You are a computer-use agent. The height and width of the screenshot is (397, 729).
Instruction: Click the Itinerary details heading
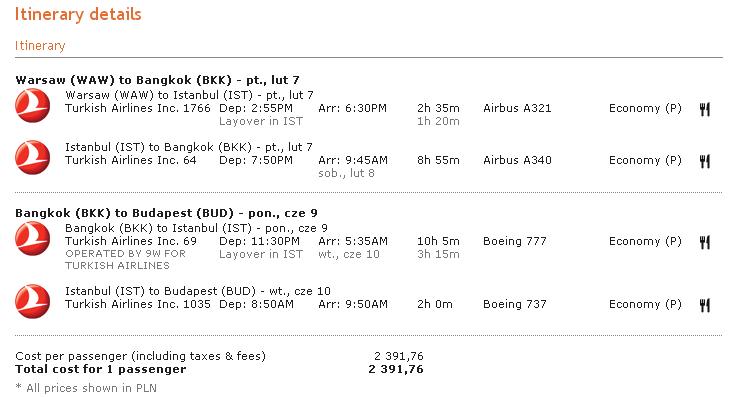[x=78, y=14]
